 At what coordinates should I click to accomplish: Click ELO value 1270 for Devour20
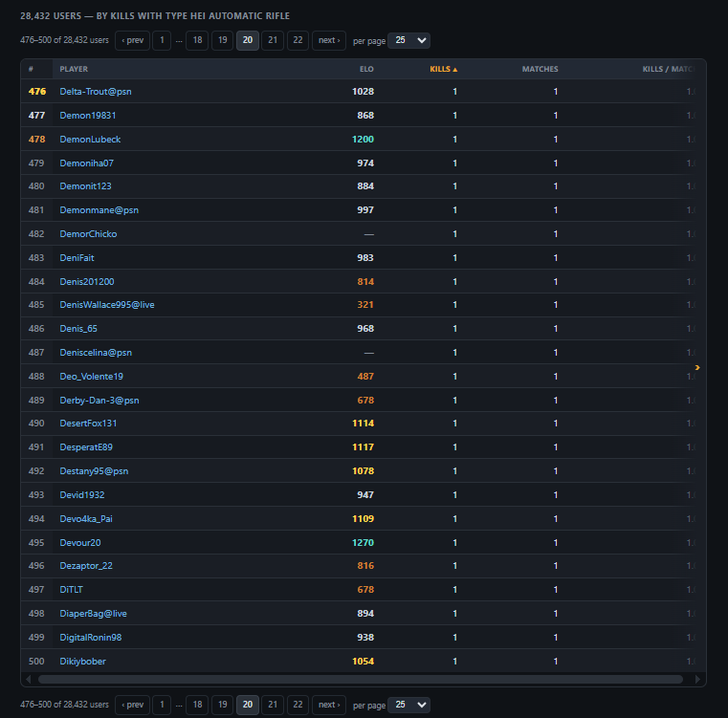[364, 542]
